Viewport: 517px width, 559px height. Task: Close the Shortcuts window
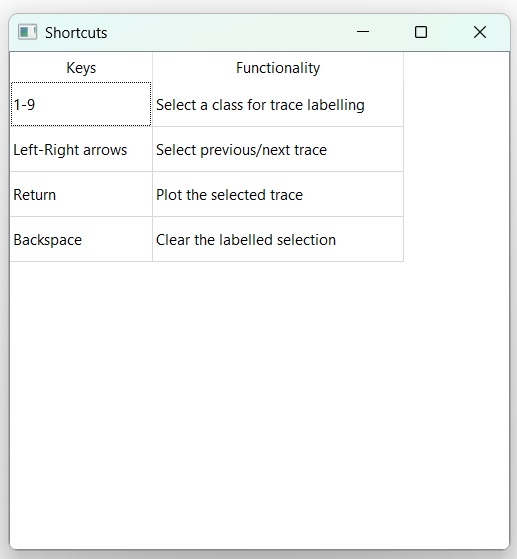480,32
